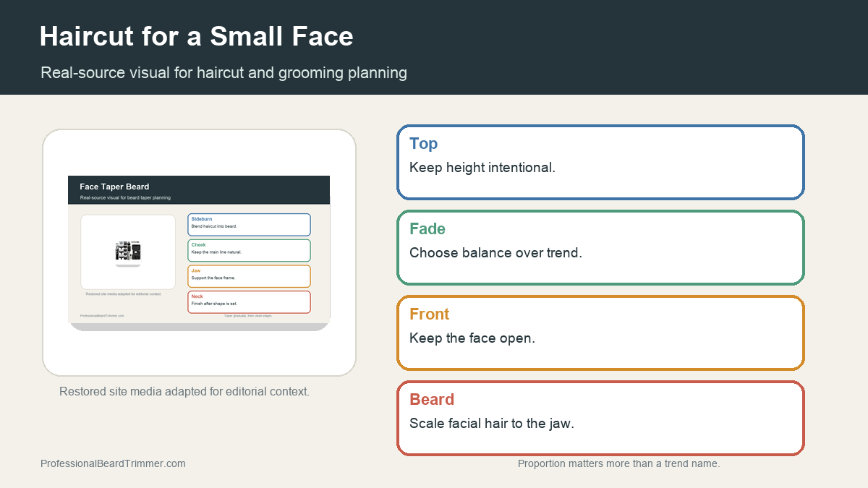Click the 'Beard' card heading
The image size is (868, 488).
(x=432, y=399)
